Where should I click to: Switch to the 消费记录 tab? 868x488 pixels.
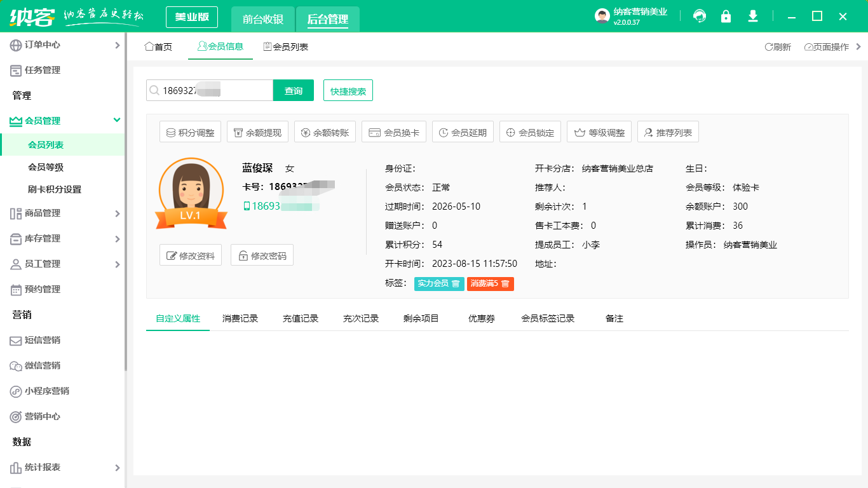240,318
